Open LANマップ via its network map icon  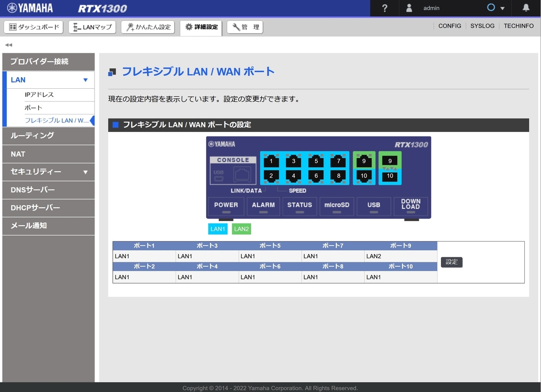pos(75,27)
